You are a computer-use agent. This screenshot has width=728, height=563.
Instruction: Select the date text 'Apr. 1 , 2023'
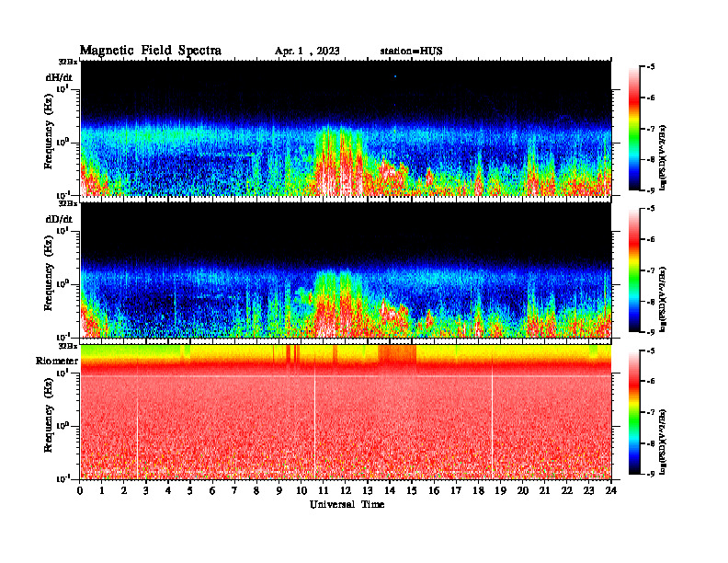[307, 52]
